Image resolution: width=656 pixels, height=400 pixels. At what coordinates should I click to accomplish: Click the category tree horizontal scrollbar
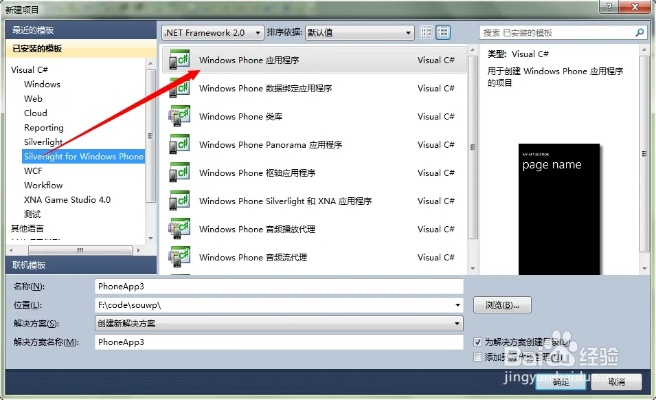(x=80, y=250)
